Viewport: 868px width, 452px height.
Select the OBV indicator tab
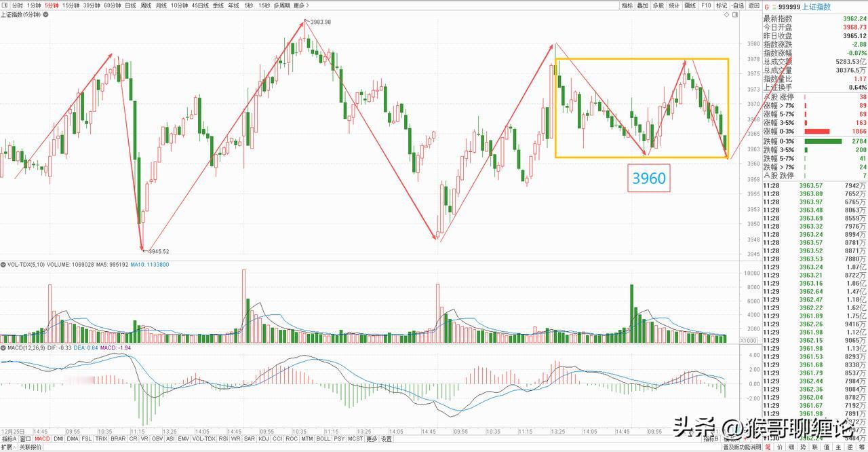tap(157, 439)
